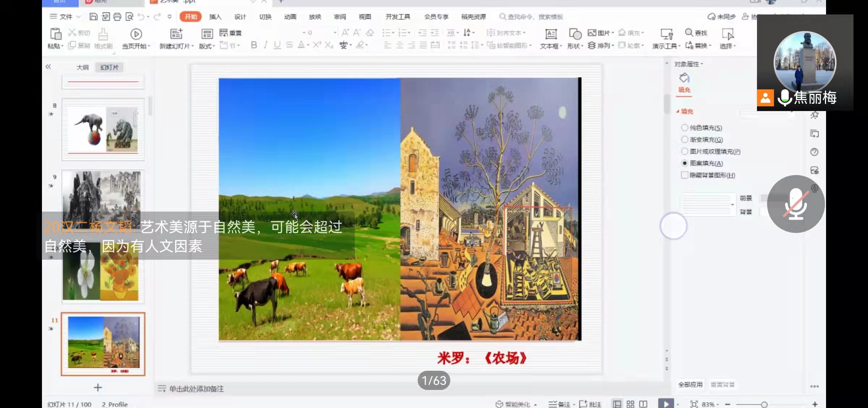The height and width of the screenshot is (408, 868).
Task: Click Smart Beautify (智能美化) in status bar
Action: click(513, 404)
